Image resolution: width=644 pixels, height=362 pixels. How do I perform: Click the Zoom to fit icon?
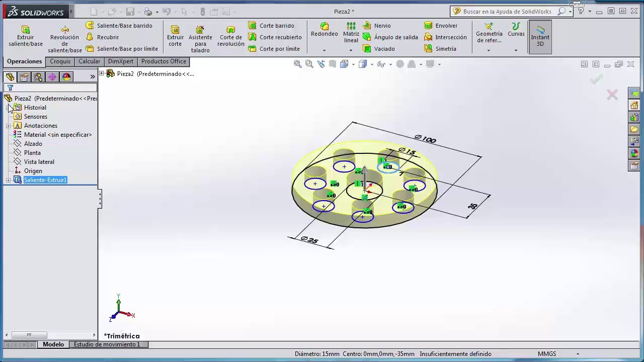pos(297,64)
